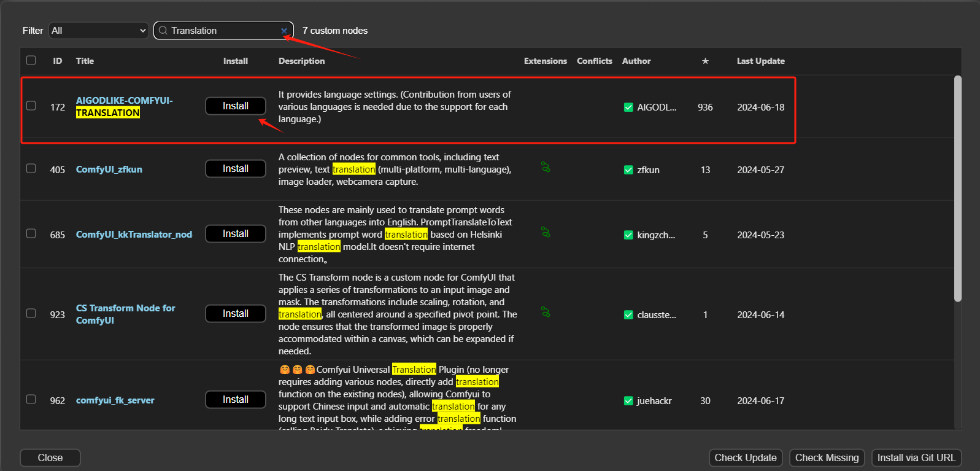Click green author check for clausste...
Image resolution: width=980 pixels, height=471 pixels.
[x=628, y=315]
